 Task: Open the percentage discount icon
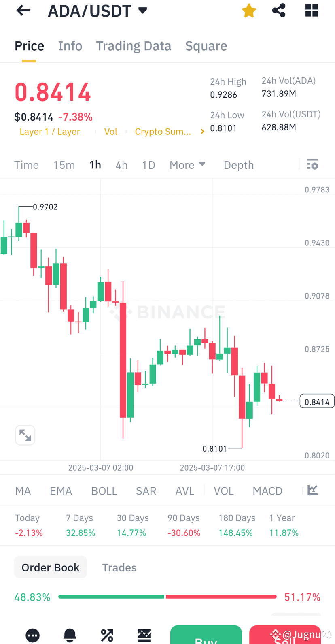107,635
